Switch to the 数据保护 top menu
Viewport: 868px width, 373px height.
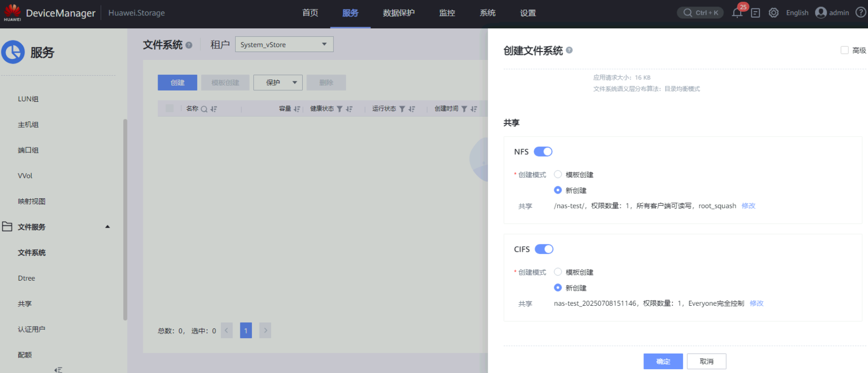pyautogui.click(x=398, y=13)
